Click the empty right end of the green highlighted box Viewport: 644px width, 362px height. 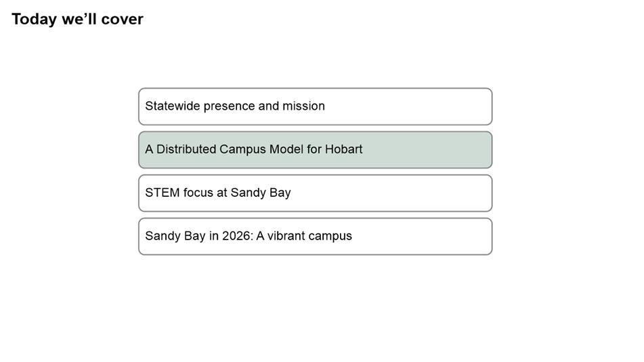click(x=460, y=150)
